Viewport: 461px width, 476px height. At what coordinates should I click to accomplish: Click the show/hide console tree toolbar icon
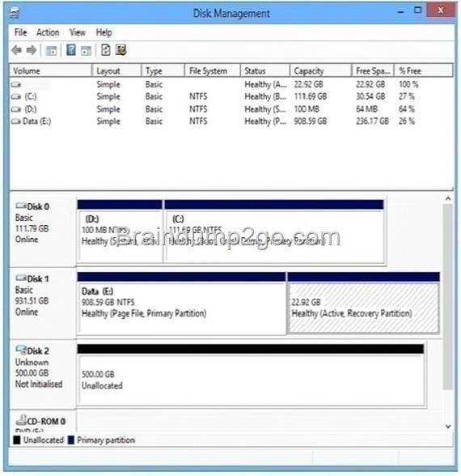coord(51,50)
